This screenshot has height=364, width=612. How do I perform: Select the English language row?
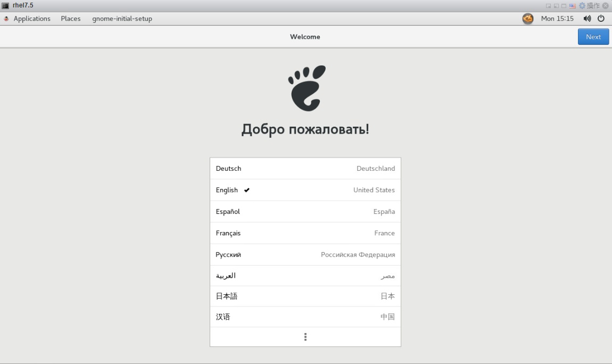[305, 190]
